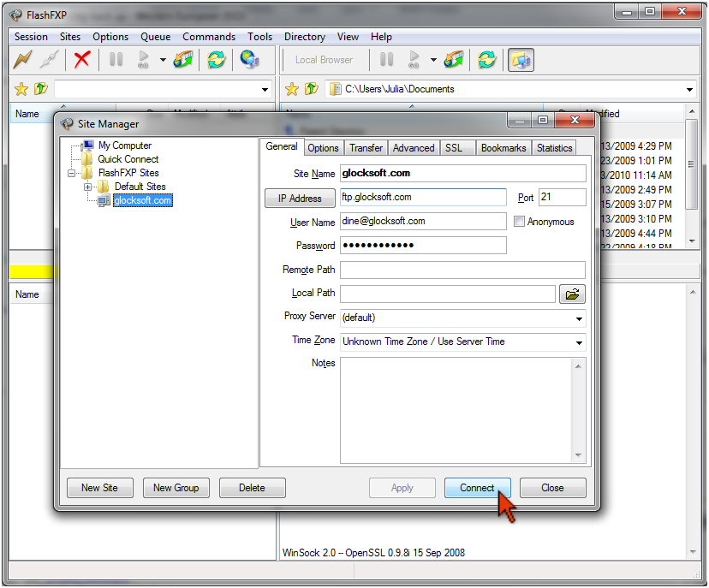Click the red X Abort icon

[x=82, y=60]
